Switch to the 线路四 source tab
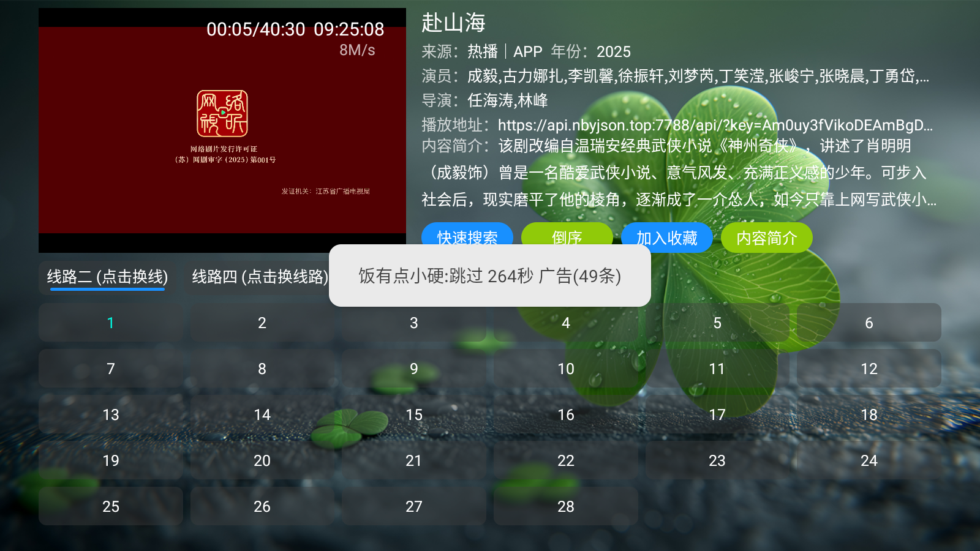The width and height of the screenshot is (980, 551). point(260,277)
